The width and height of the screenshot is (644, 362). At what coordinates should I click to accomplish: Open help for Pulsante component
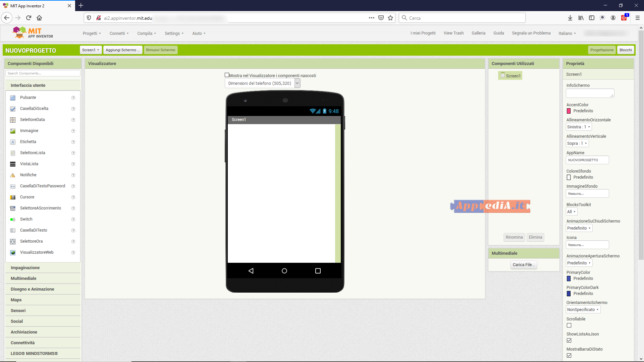73,98
